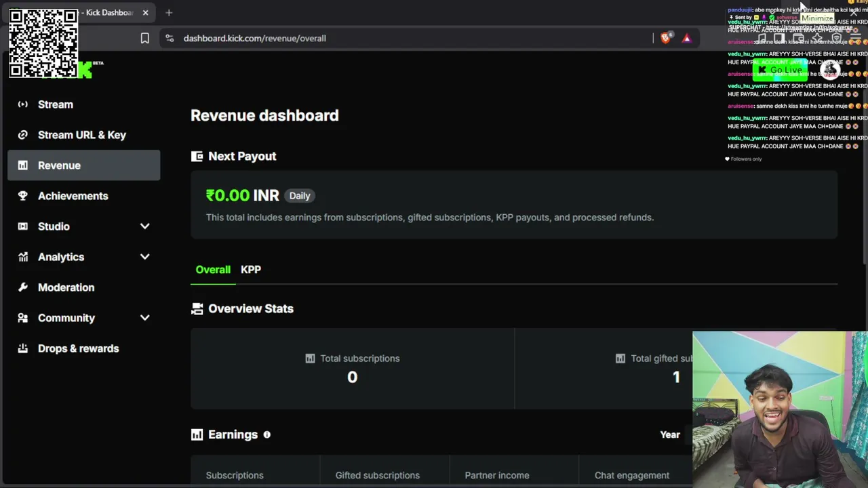Viewport: 868px width, 488px height.
Task: Click the Earnings info icon
Action: 267,434
